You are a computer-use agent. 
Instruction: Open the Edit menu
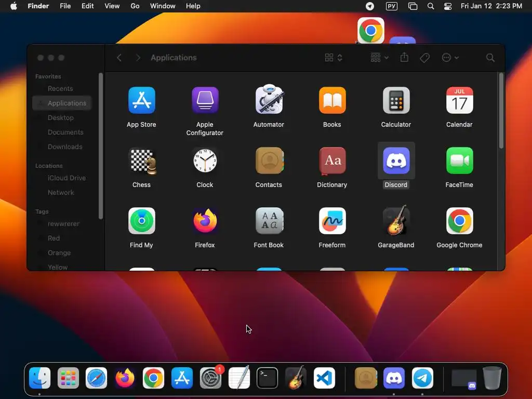tap(87, 6)
